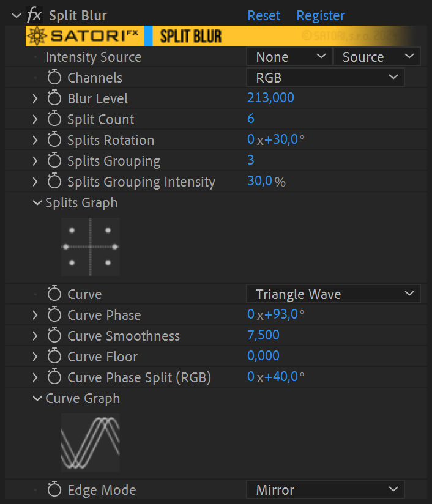Click the Channels stopwatch icon
This screenshot has height=504, width=432.
tap(54, 77)
